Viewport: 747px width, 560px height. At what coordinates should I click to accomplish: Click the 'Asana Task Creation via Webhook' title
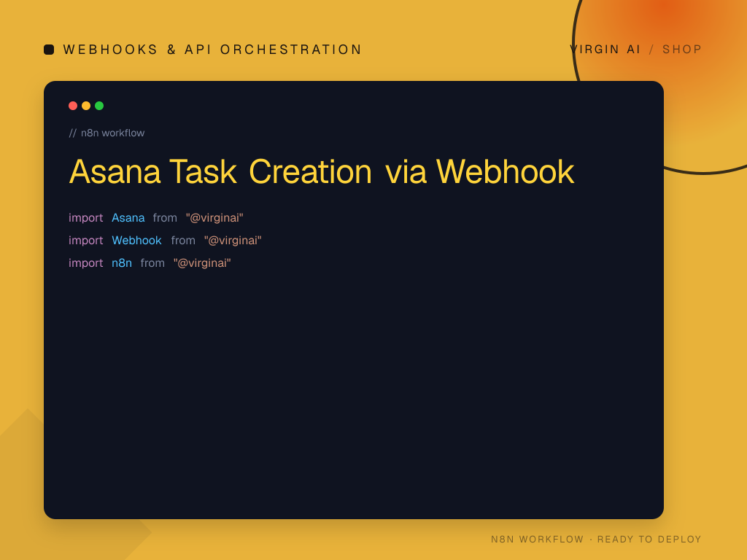click(x=322, y=171)
